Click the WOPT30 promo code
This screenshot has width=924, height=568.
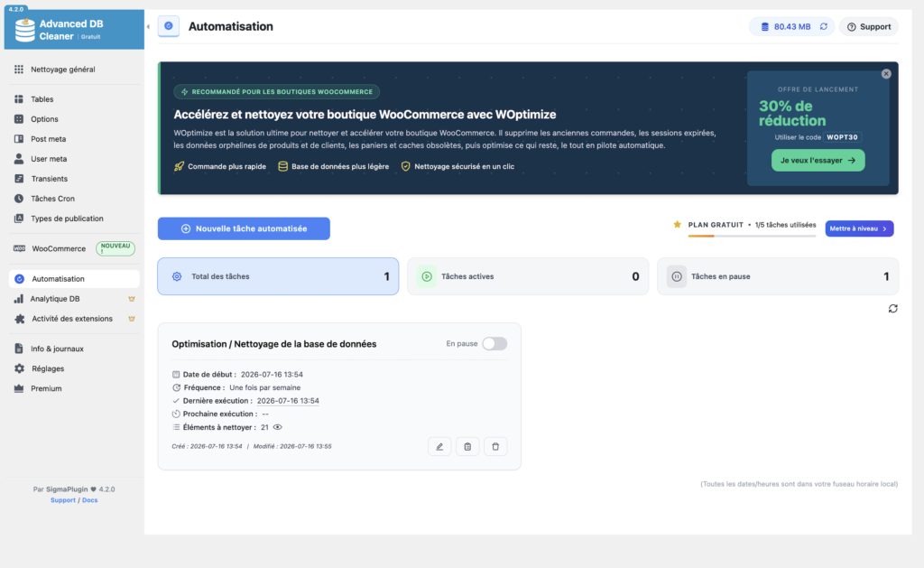pos(842,137)
